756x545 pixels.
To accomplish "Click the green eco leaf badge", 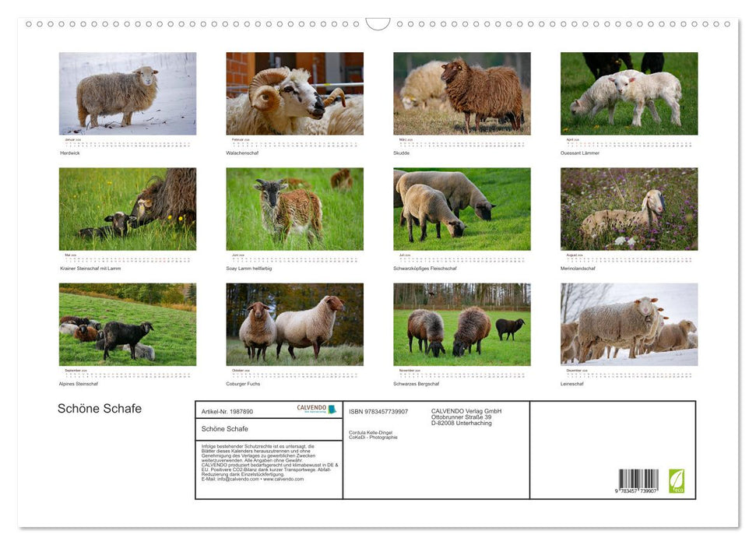I will coord(678,481).
